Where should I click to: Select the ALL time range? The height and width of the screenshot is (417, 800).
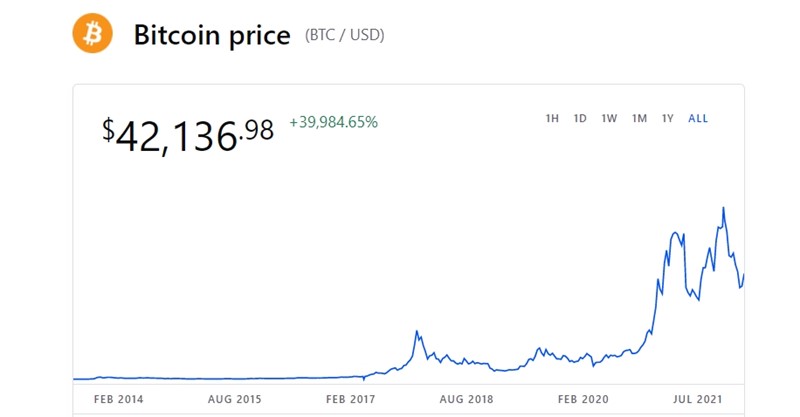pos(698,119)
